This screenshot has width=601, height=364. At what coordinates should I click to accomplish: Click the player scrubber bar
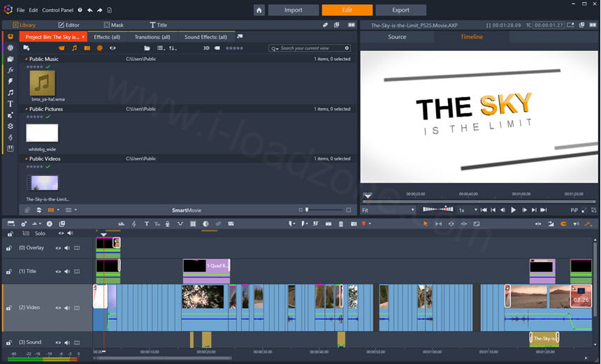pos(479,201)
